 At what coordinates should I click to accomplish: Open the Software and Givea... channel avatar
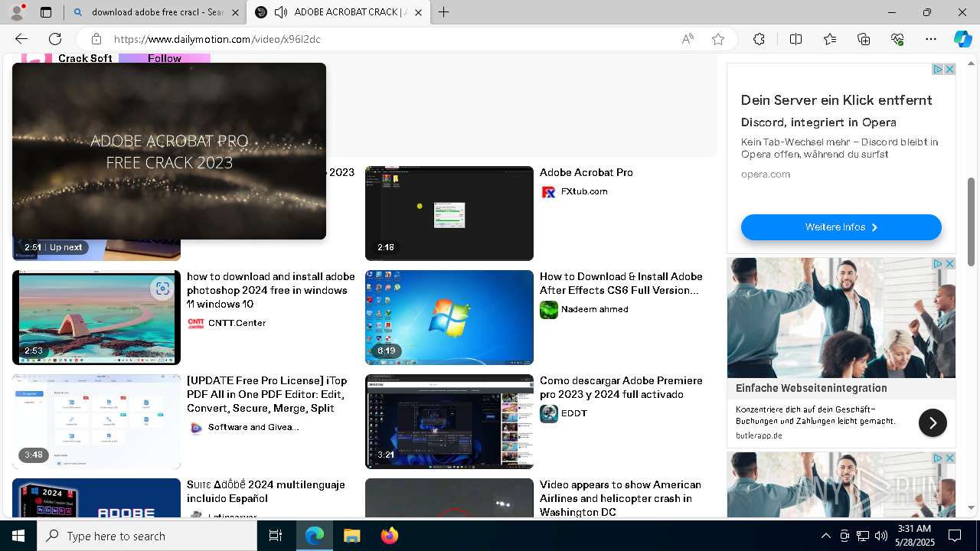pos(196,428)
